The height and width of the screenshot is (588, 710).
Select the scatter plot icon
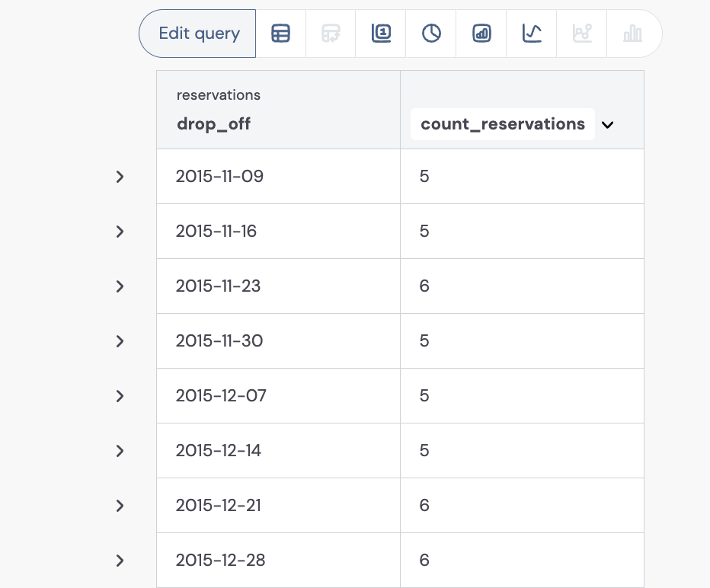[x=581, y=33]
